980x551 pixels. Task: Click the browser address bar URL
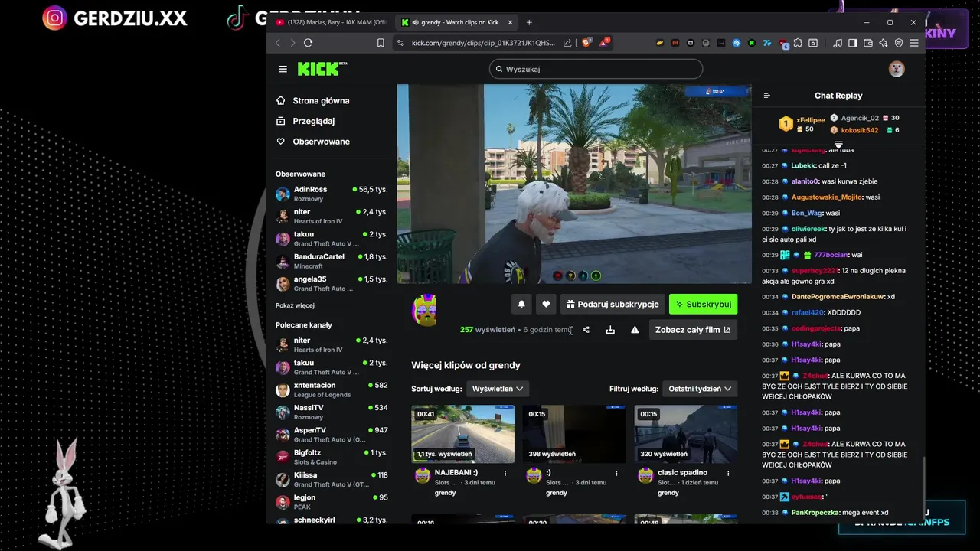pyautogui.click(x=483, y=43)
